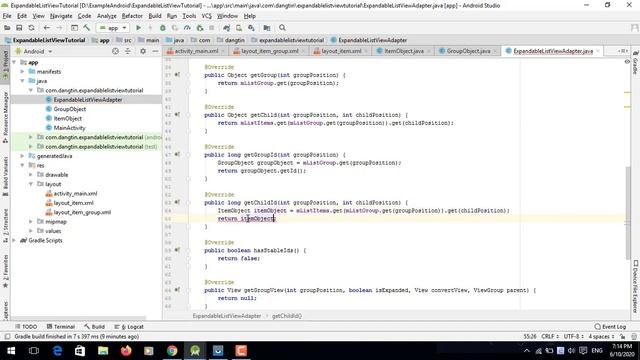Hide the Project panel with minus icon

155,51
